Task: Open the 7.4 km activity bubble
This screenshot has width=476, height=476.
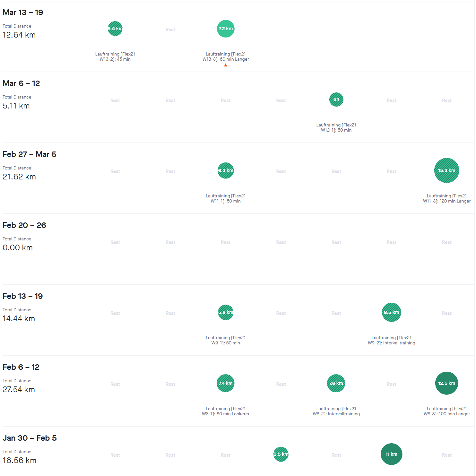Action: (x=226, y=383)
